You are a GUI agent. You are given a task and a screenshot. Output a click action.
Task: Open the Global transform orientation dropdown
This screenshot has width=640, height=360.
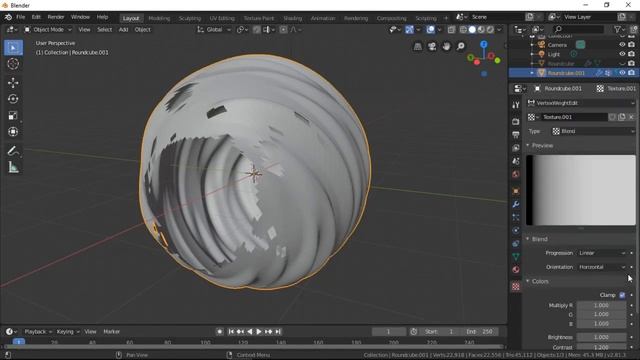pyautogui.click(x=213, y=29)
